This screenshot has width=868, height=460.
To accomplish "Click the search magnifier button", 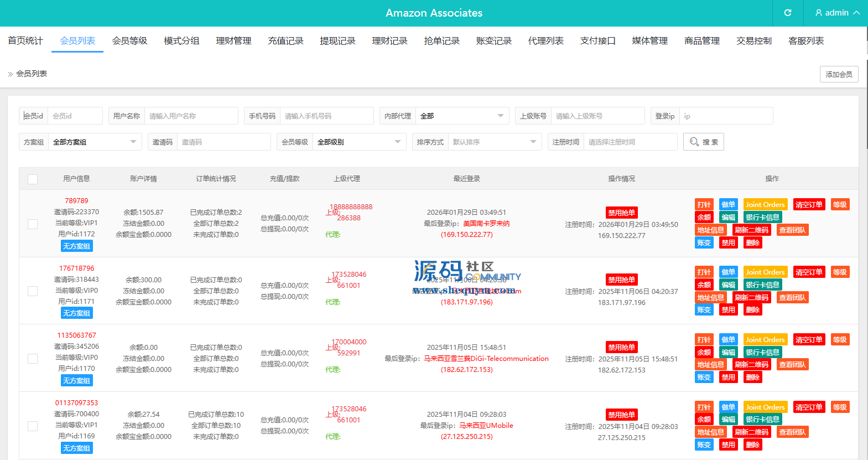I will tap(703, 142).
